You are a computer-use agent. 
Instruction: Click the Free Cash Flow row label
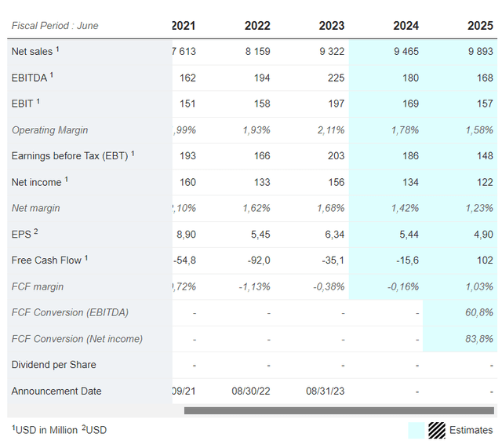46,260
